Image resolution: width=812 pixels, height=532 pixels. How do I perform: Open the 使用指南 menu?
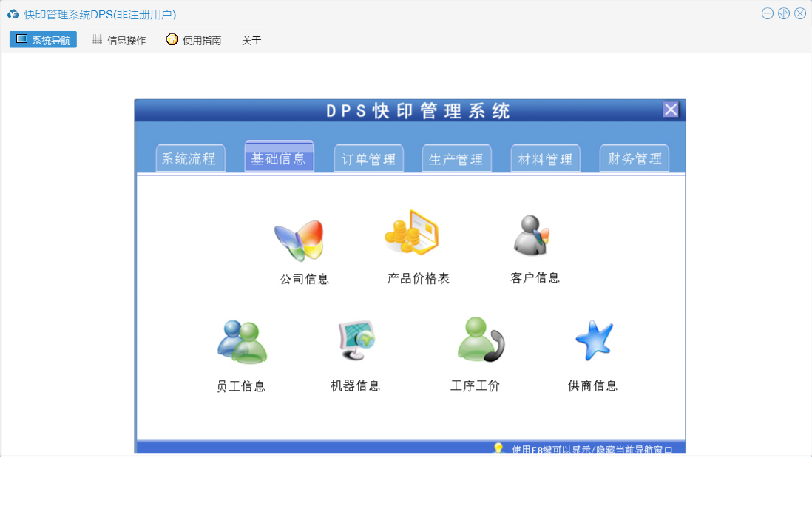coord(194,40)
